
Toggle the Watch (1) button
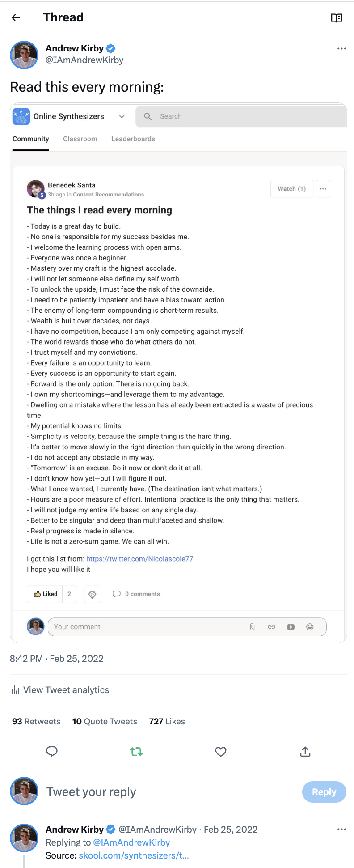[291, 189]
